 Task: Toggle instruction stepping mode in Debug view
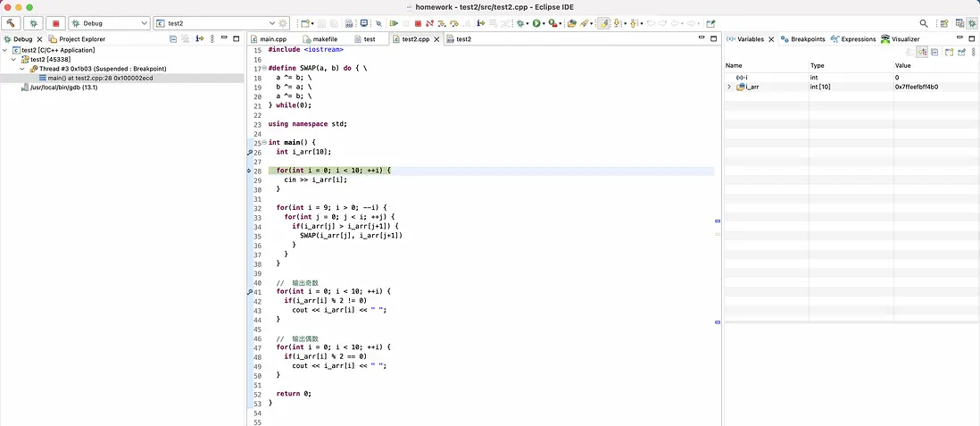(x=200, y=39)
